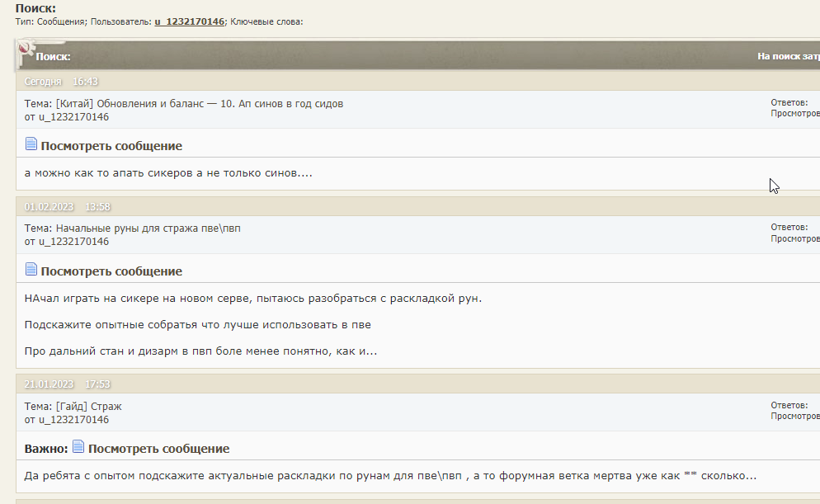
Task: Open Посмотреть сообщение for the Гайд Страж thread
Action: click(x=158, y=449)
